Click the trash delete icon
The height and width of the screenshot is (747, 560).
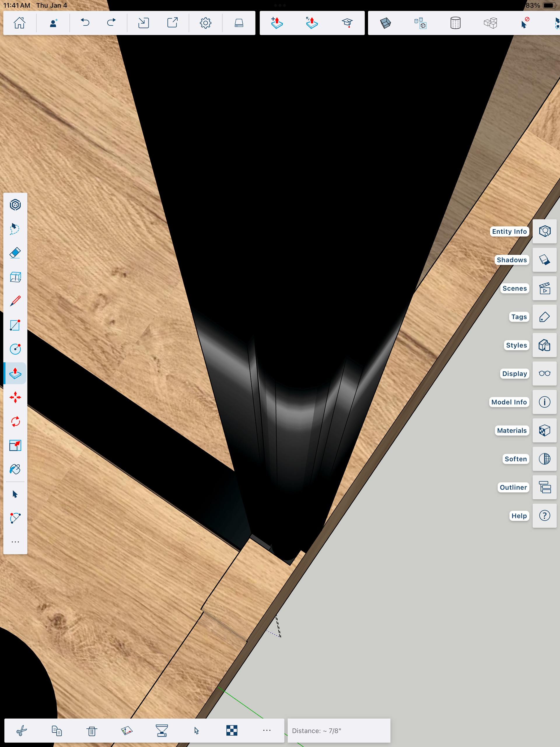pyautogui.click(x=92, y=731)
